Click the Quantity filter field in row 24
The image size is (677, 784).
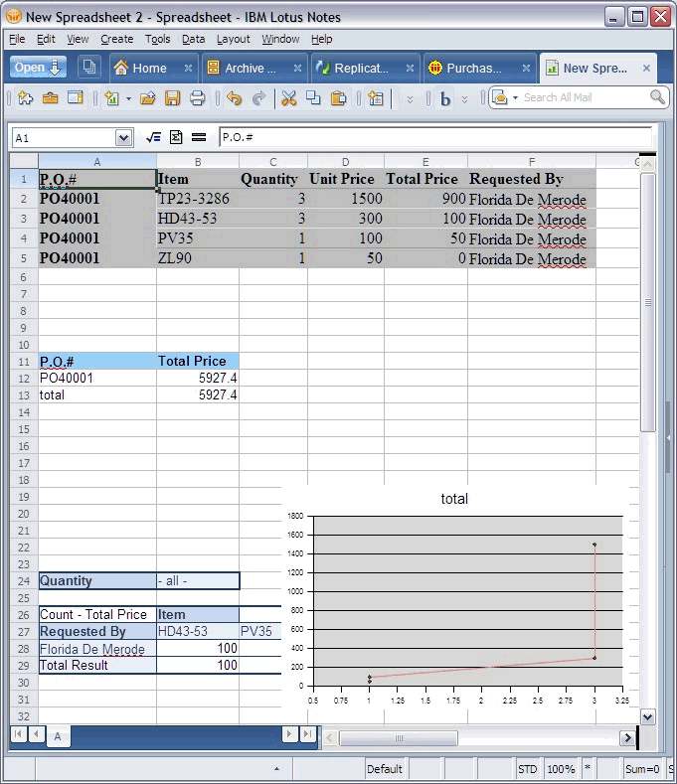[x=97, y=581]
